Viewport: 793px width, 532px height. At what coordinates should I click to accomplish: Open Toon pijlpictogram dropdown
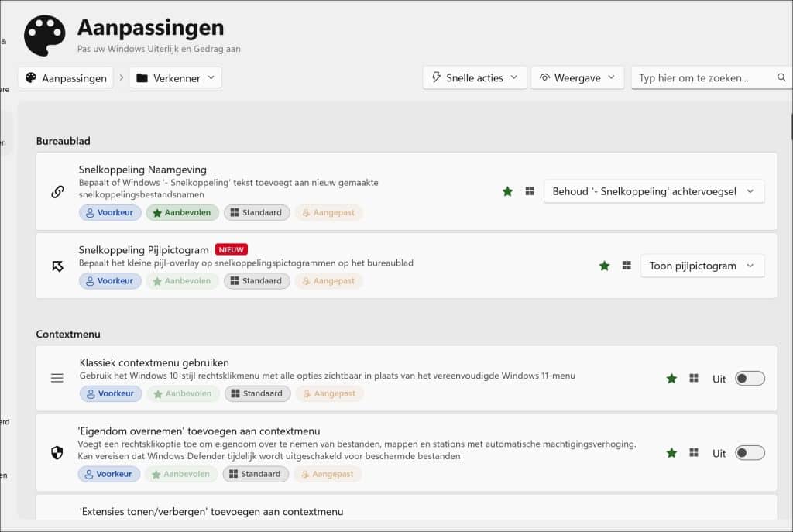(x=702, y=266)
